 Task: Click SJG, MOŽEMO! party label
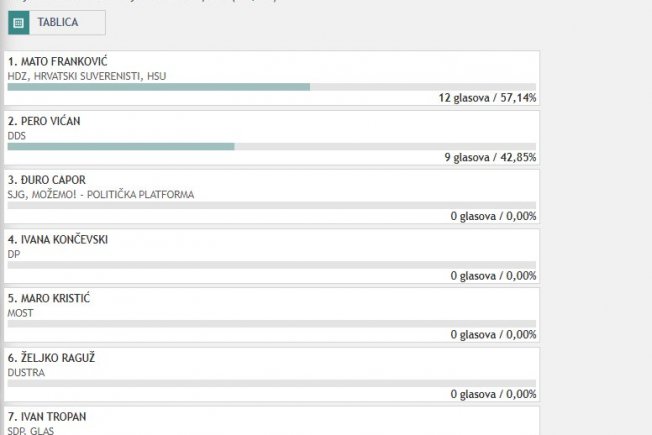pos(101,195)
